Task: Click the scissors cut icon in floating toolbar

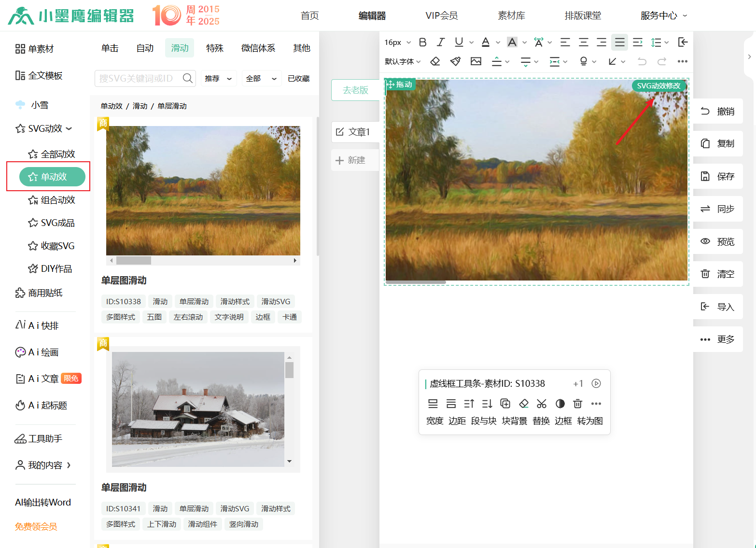Action: tap(542, 404)
